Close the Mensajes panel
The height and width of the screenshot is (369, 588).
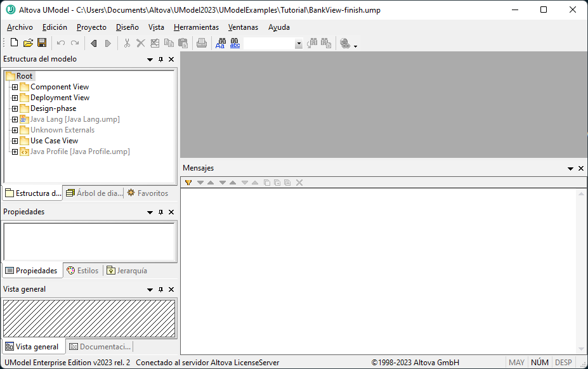coord(580,169)
